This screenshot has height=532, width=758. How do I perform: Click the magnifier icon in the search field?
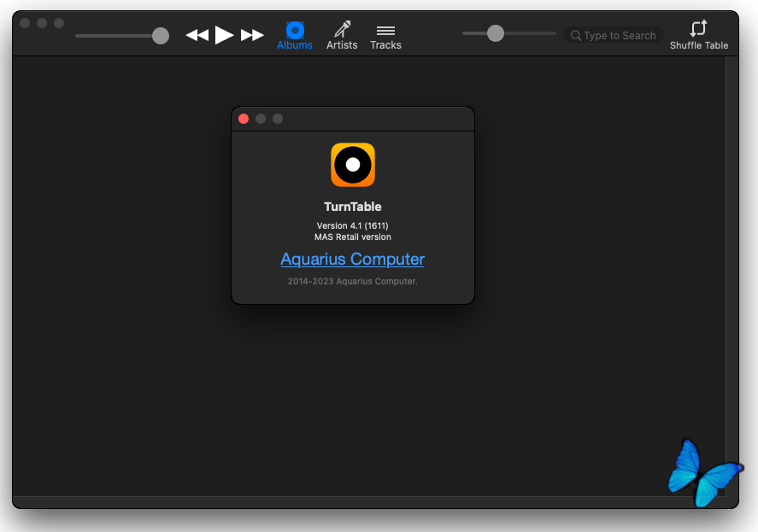pyautogui.click(x=575, y=35)
